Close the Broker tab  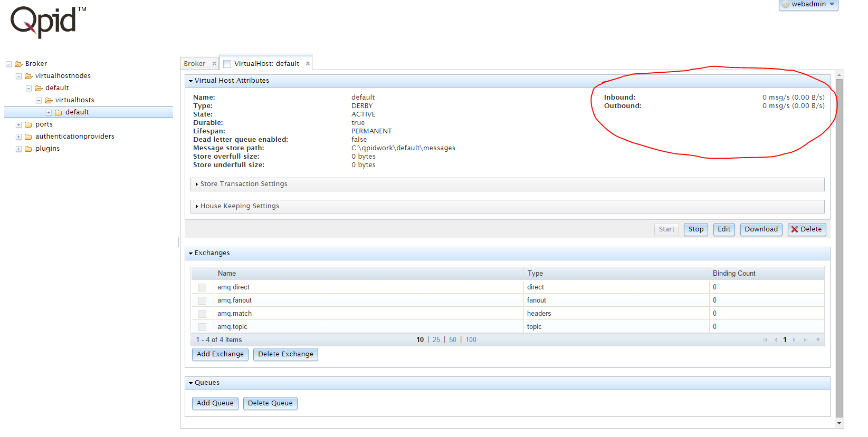click(214, 64)
